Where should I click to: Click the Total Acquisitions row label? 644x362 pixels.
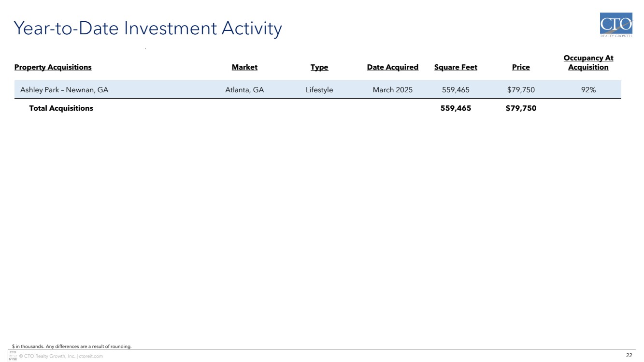(61, 108)
